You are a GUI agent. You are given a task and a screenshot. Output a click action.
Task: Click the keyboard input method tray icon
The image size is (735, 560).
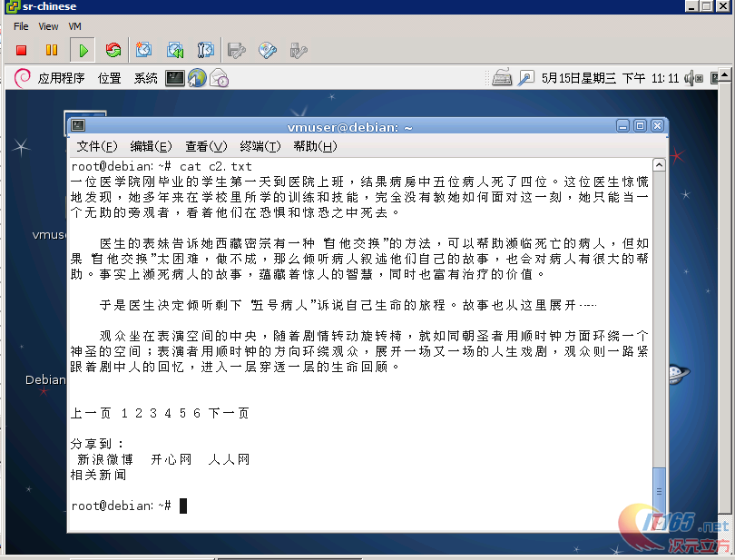coord(502,77)
